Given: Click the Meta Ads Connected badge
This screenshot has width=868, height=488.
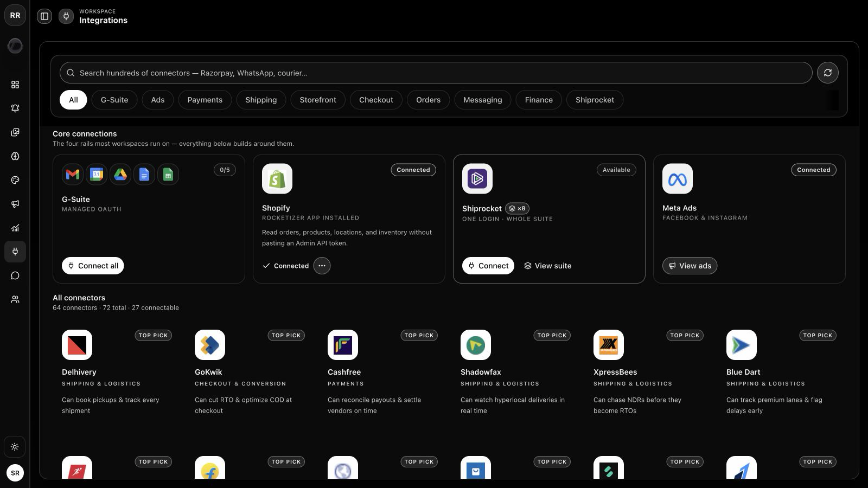Looking at the screenshot, I should [x=813, y=170].
